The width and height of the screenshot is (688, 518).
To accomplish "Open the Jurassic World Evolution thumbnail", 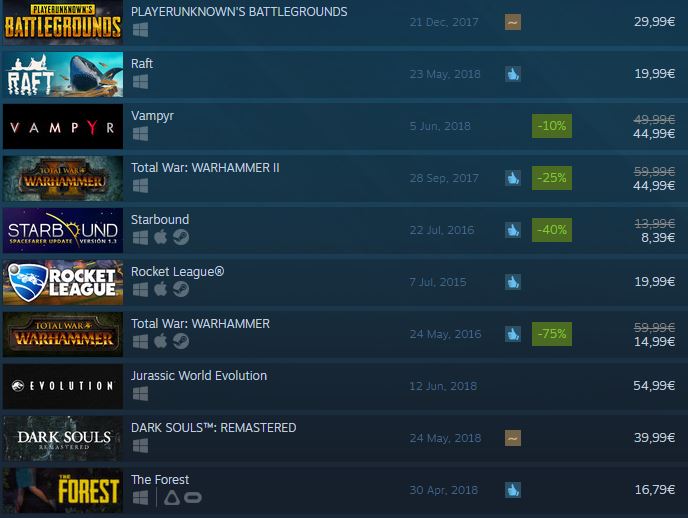I will pyautogui.click(x=63, y=386).
